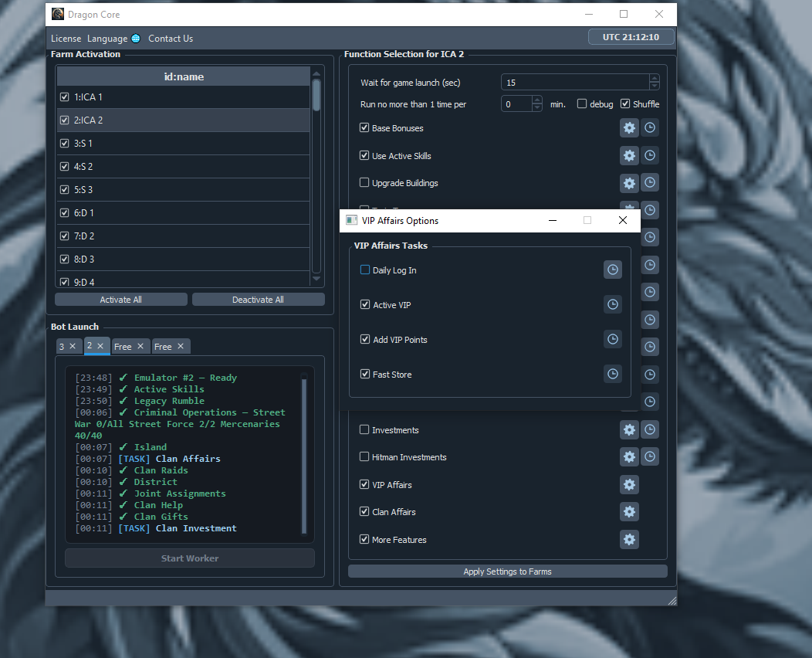Enable Investments function

click(x=364, y=429)
